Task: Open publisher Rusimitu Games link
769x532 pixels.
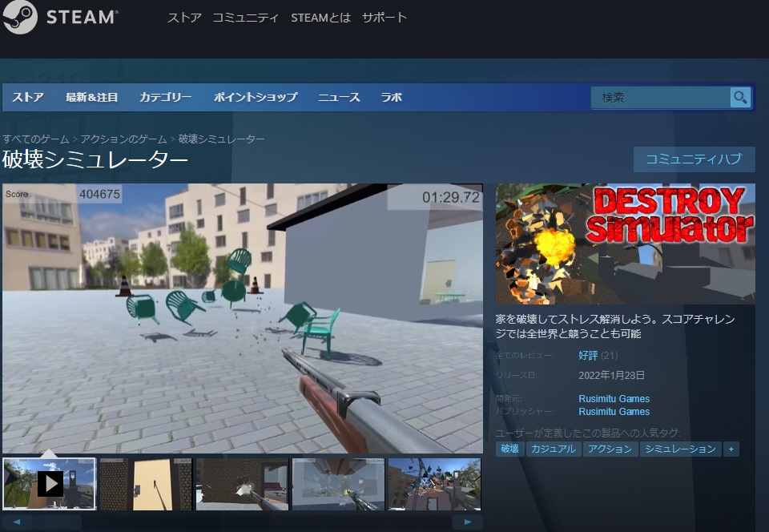Action: click(x=614, y=411)
